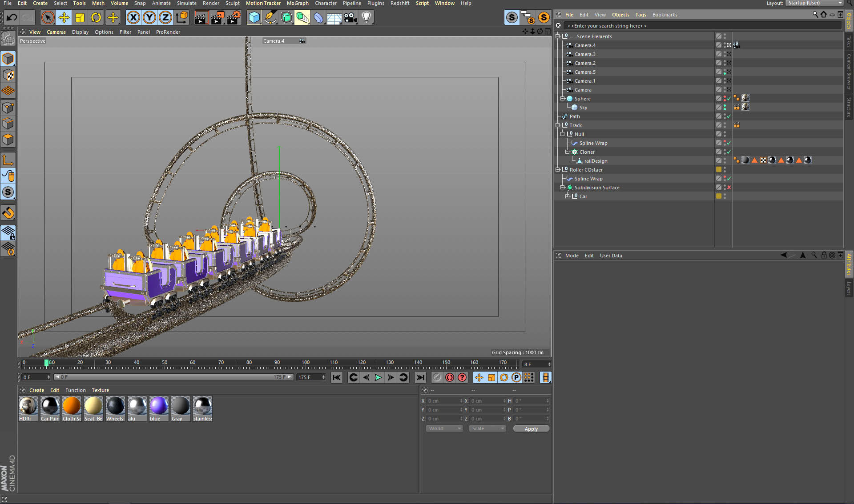Collapse the Roller COstaer group
Screen dimensions: 854x504
pos(557,170)
